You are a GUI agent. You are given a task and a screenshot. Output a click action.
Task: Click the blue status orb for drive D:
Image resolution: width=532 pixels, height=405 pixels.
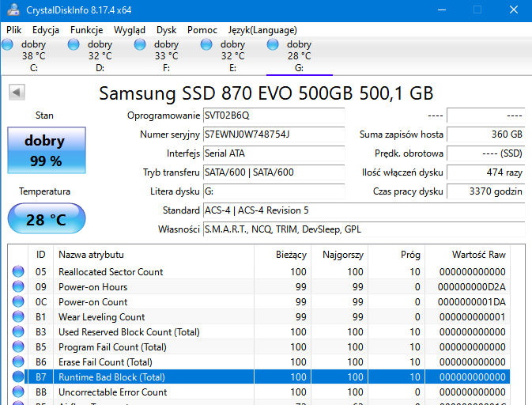tap(74, 44)
